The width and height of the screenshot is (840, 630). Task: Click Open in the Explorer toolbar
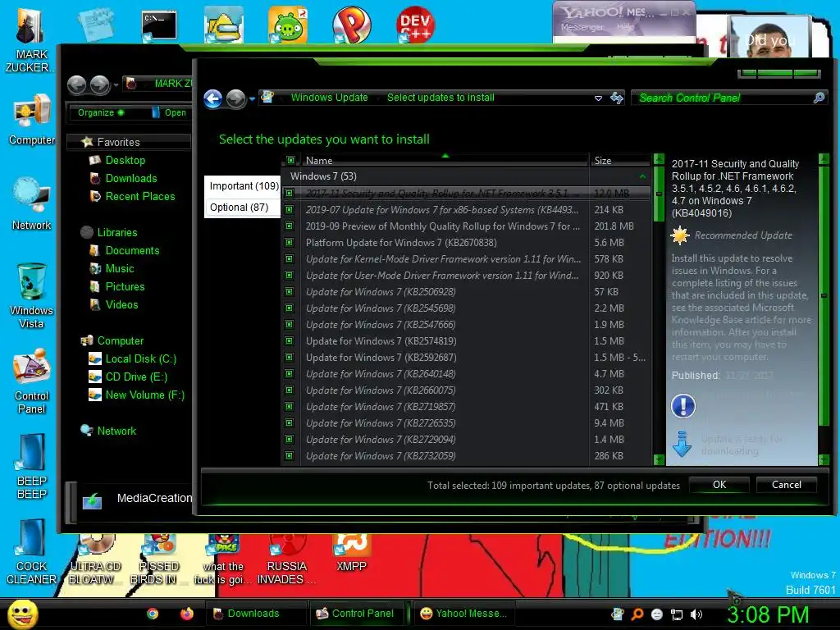tap(170, 112)
